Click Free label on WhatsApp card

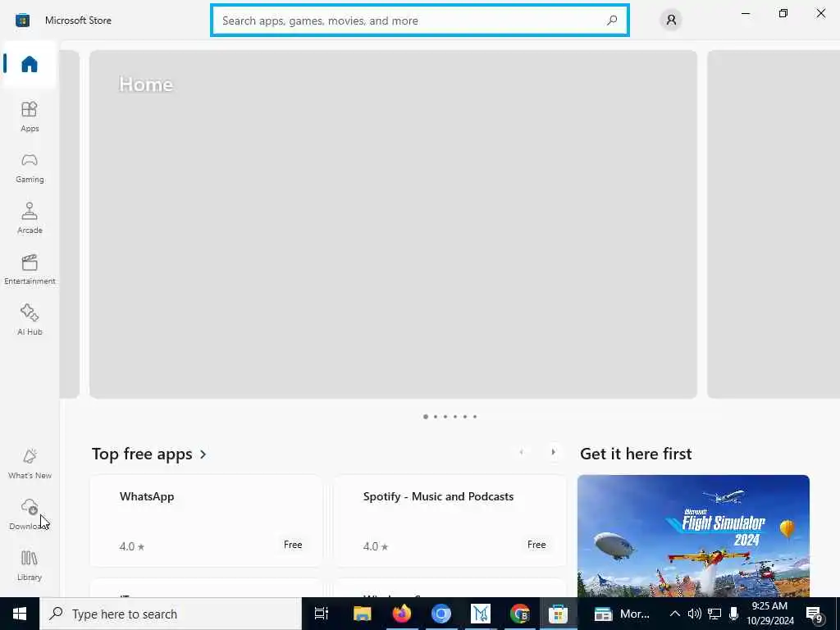(293, 545)
